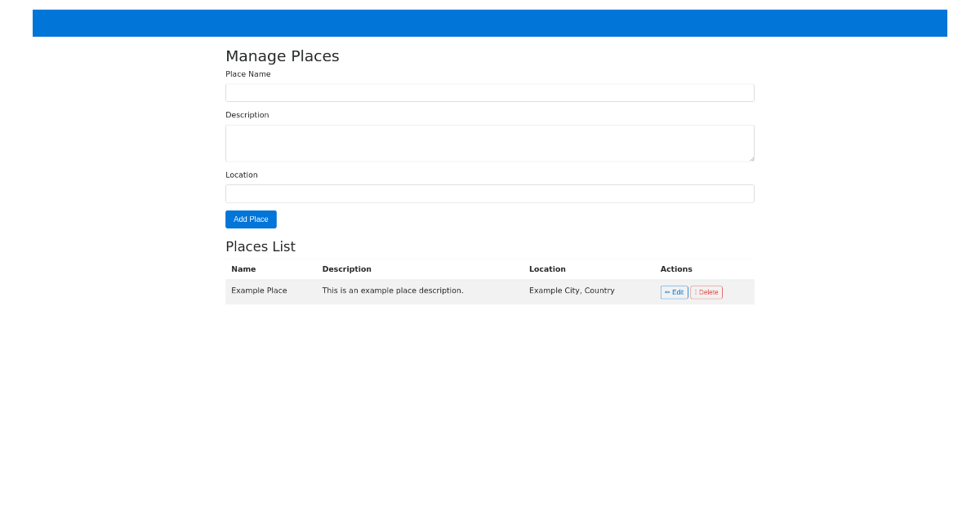980x514 pixels.
Task: Click the description cell of Example Place
Action: point(393,290)
